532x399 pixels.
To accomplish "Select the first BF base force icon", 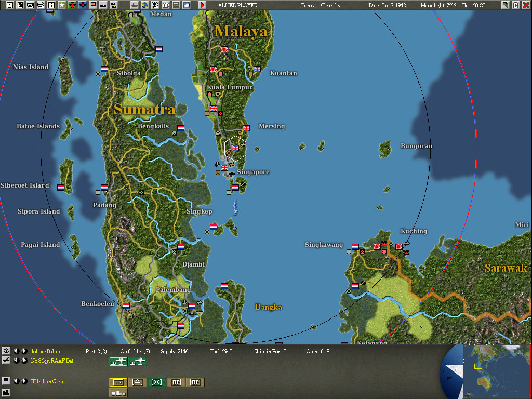I will pyautogui.click(x=176, y=382).
